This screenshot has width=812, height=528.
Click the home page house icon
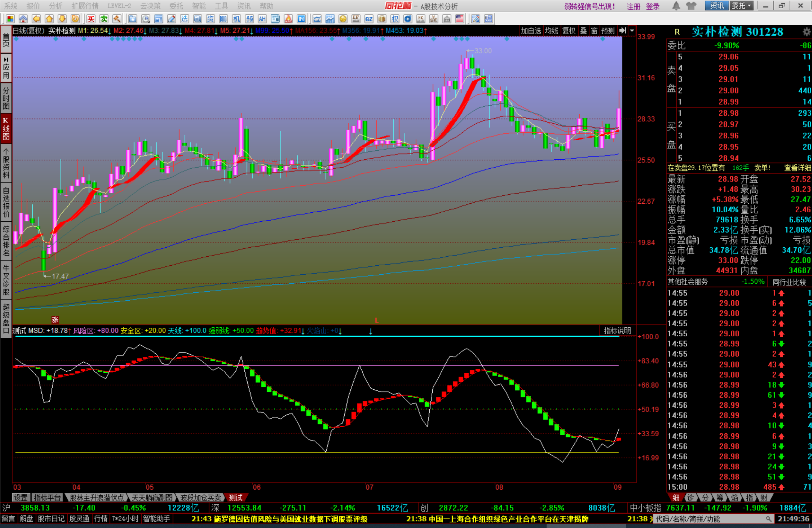point(23,19)
